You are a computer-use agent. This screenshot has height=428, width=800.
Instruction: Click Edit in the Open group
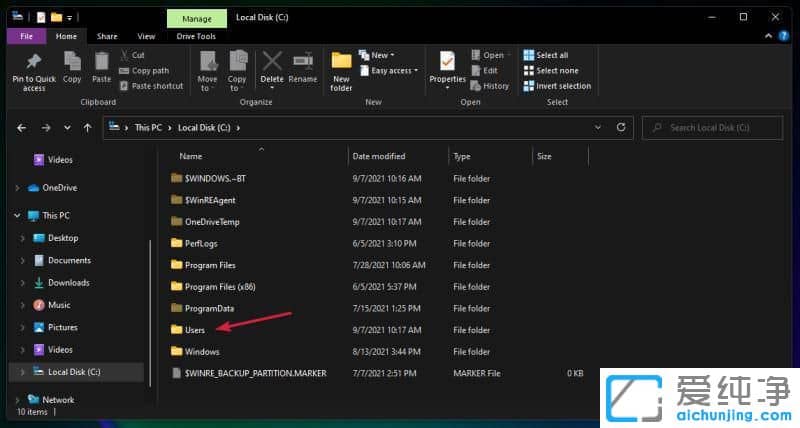tap(484, 70)
